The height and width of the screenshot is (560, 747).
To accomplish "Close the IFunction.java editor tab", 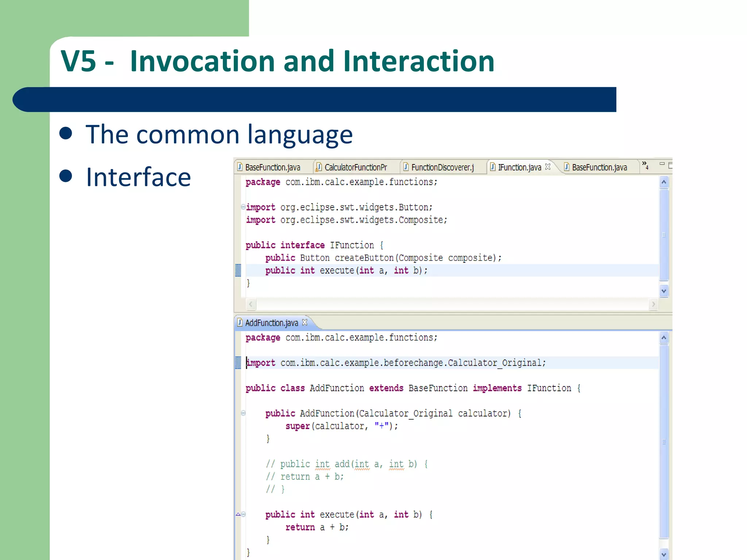I will [547, 167].
